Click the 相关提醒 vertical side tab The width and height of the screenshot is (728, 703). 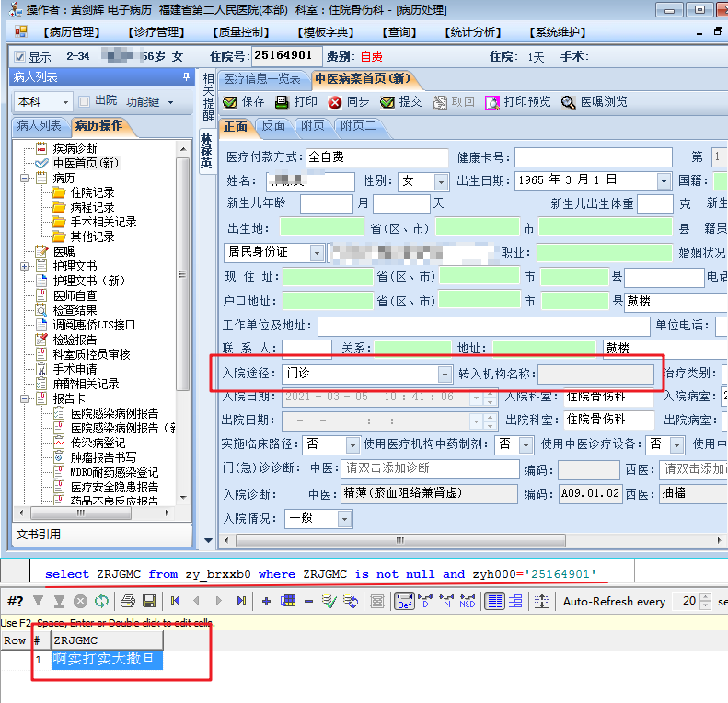(207, 97)
